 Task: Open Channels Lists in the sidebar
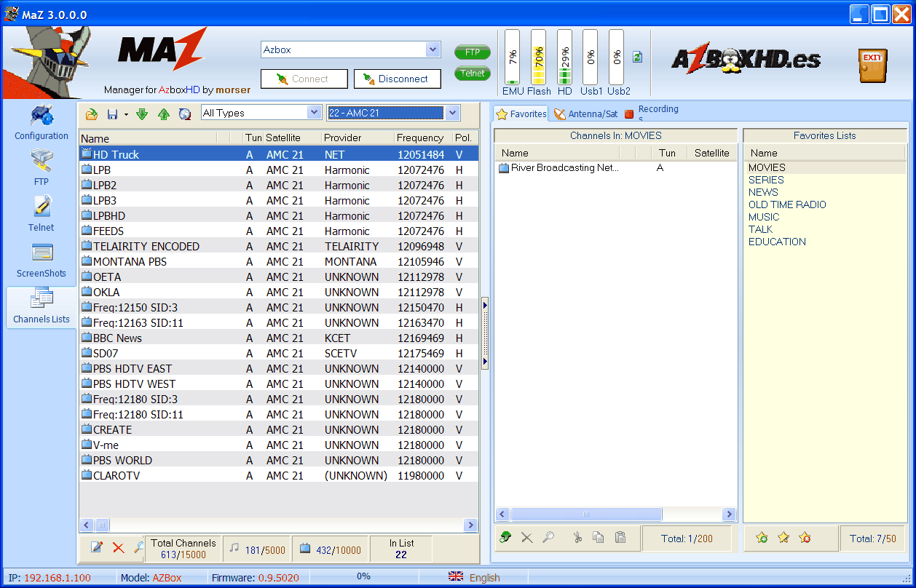pos(42,306)
